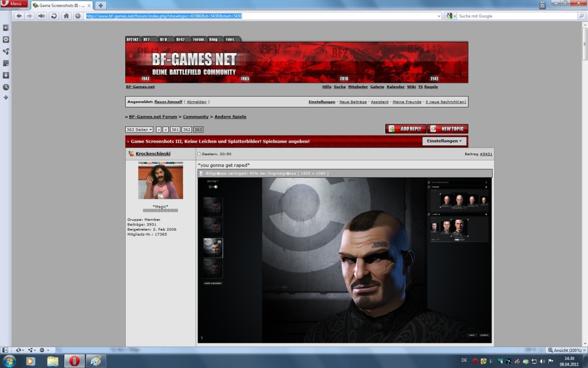588x368 pixels.
Task: Select the BF2142 site tab
Action: [x=133, y=40]
